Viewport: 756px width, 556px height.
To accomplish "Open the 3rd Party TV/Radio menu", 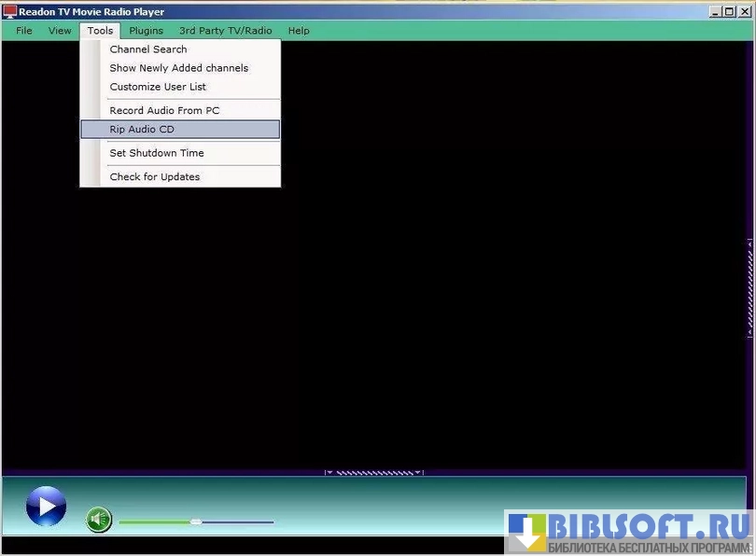I will click(225, 31).
